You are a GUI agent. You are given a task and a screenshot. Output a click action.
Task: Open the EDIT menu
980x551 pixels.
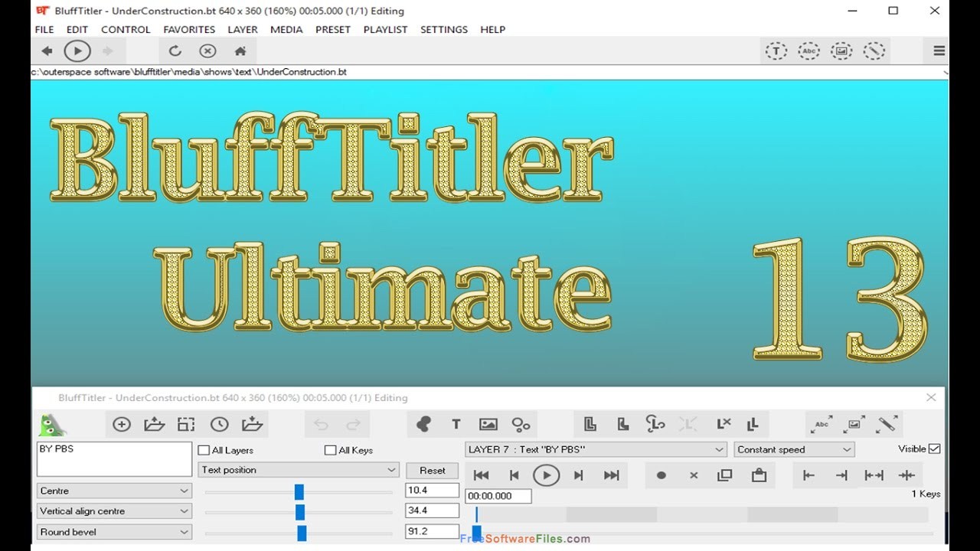pos(77,29)
